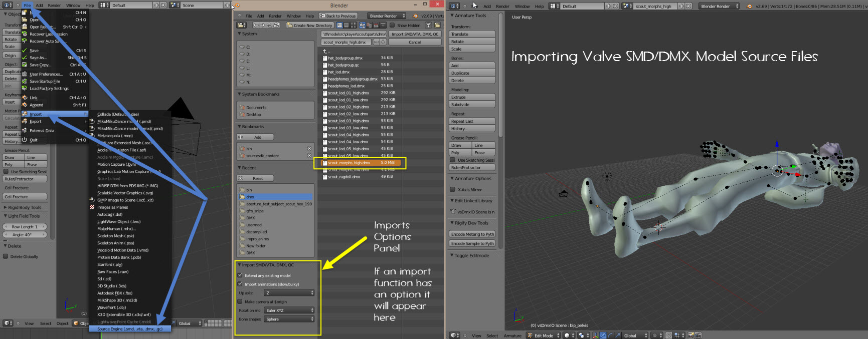Select hat_bodygroup.qc file
The width and height of the screenshot is (868, 339).
[343, 65]
